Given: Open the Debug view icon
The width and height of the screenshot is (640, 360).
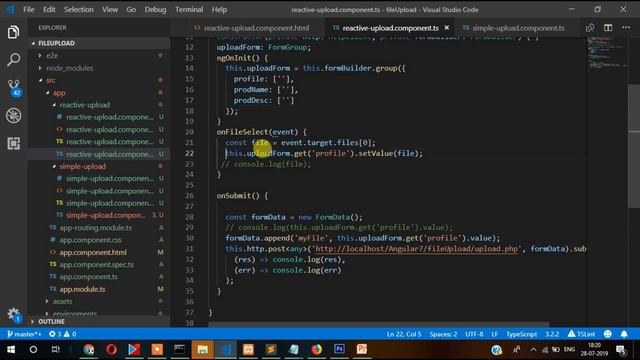Looking at the screenshot, I should click(x=13, y=116).
